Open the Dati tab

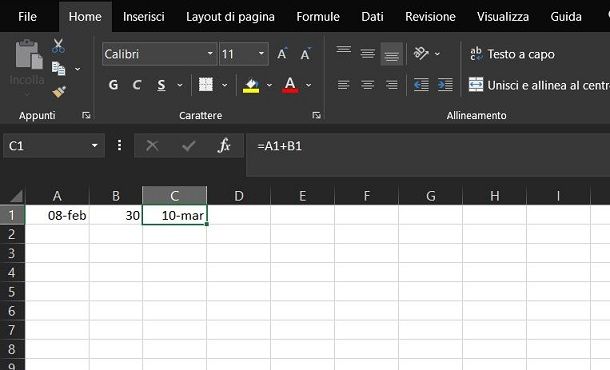[372, 17]
